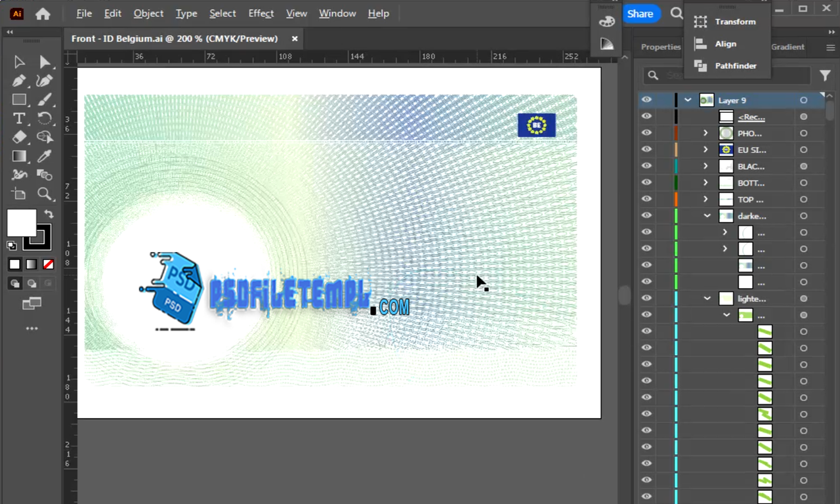The height and width of the screenshot is (504, 840).
Task: Expand the EU SI... layer group
Action: tap(706, 150)
